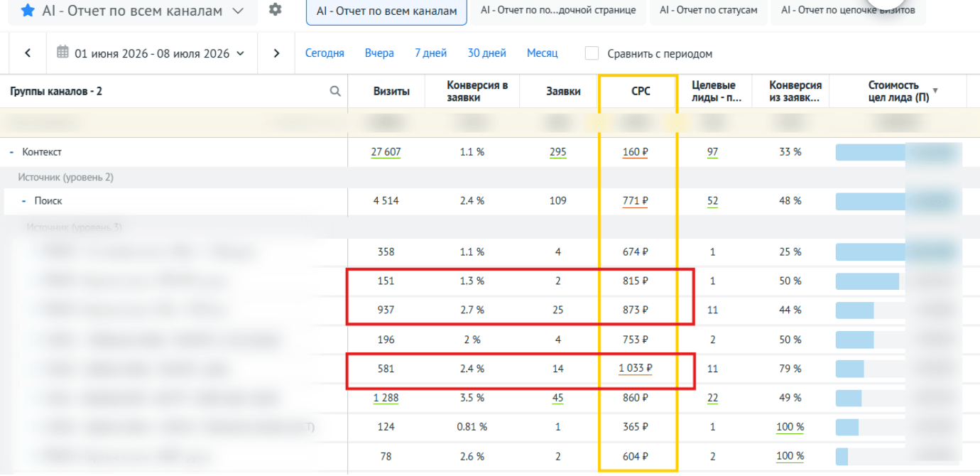Image resolution: width=980 pixels, height=476 pixels.
Task: Click the star favorite icon beside report title
Action: [28, 11]
